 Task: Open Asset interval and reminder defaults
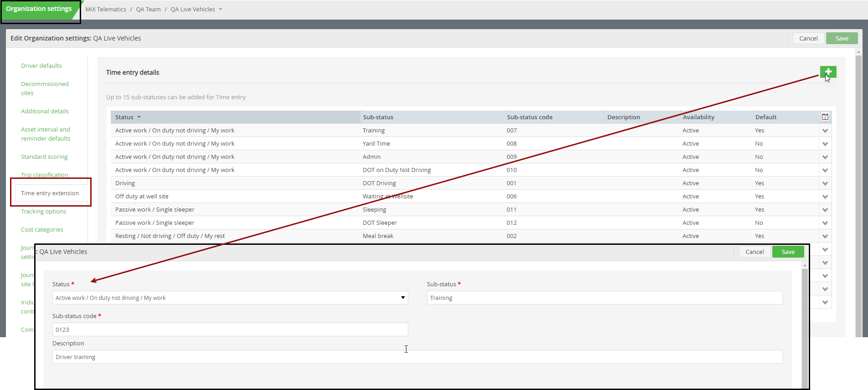[46, 134]
